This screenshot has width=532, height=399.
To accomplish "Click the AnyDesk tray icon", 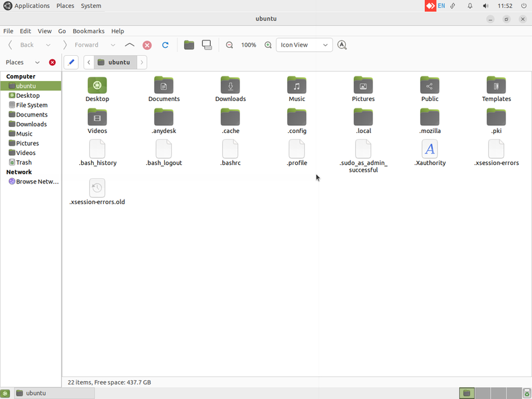I will [430, 6].
